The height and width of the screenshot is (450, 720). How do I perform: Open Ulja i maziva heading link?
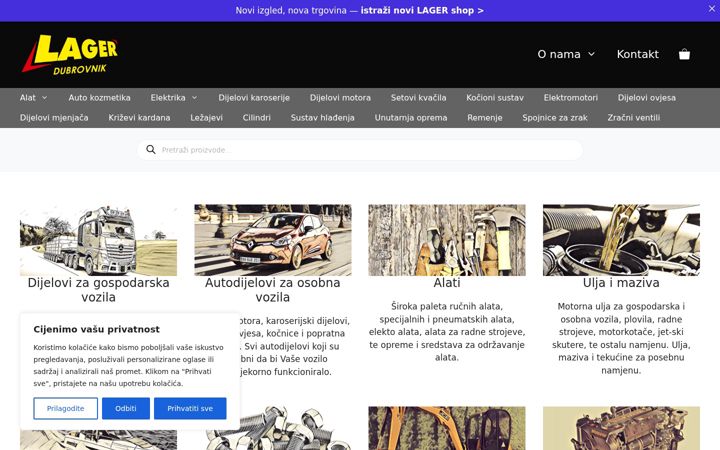point(621,283)
